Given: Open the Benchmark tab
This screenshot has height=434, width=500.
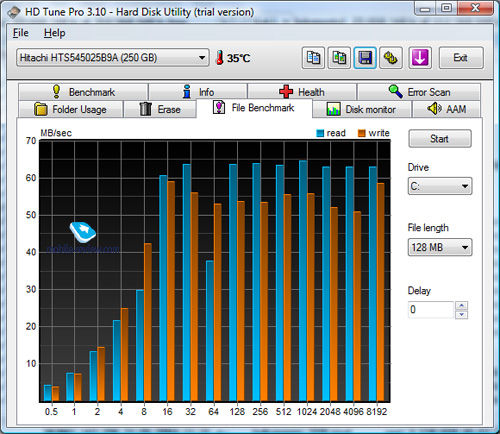Looking at the screenshot, I should click(x=83, y=92).
